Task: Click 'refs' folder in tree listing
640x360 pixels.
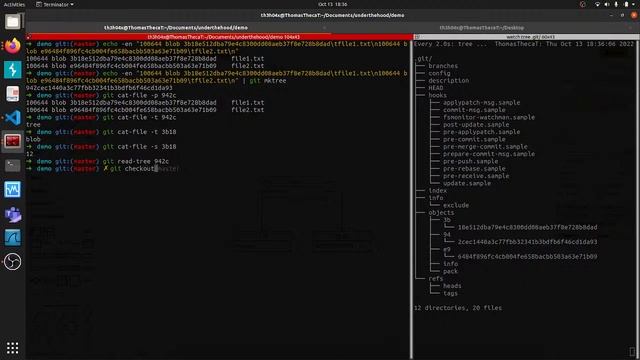Action: click(x=436, y=279)
